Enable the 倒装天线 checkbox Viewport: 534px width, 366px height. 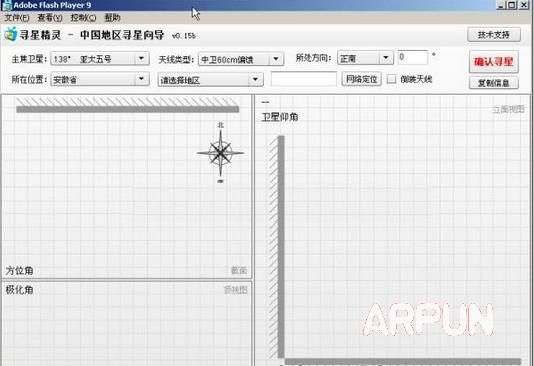(x=392, y=79)
